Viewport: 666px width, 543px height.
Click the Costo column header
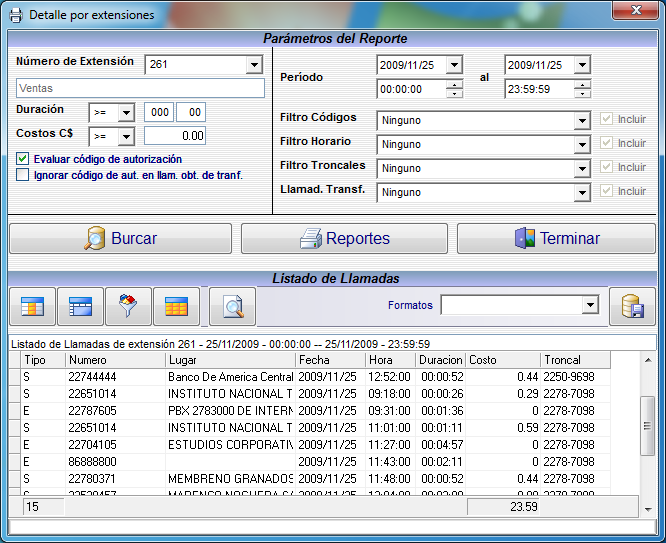(x=503, y=360)
